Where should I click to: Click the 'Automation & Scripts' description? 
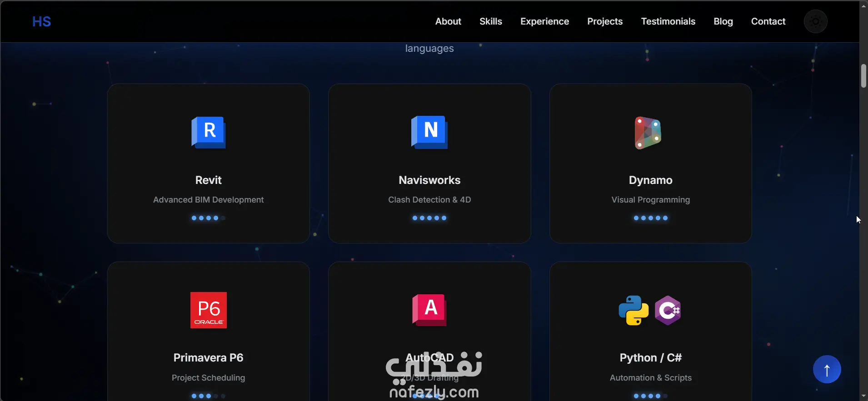pyautogui.click(x=651, y=378)
